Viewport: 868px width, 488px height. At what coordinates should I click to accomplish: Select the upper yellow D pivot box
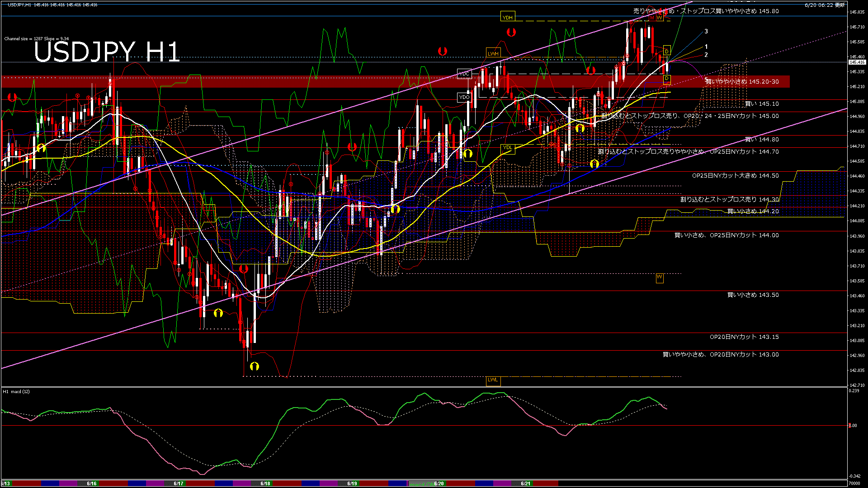click(666, 51)
